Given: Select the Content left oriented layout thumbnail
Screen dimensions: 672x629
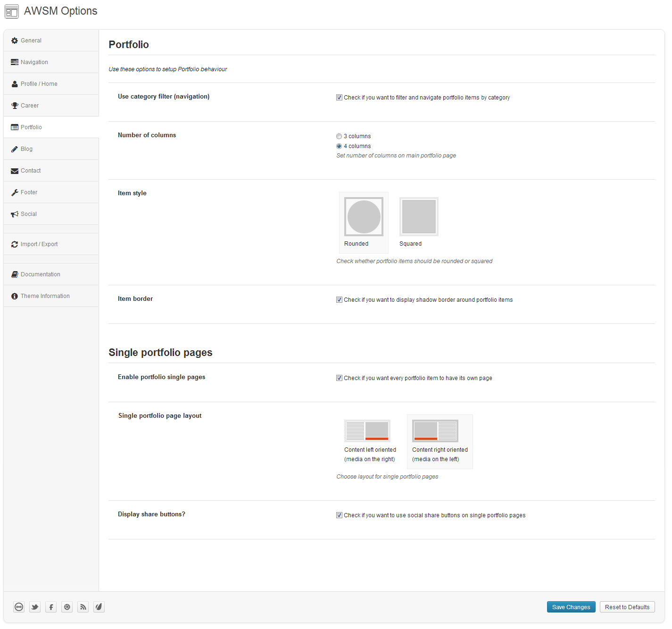Looking at the screenshot, I should (x=367, y=430).
